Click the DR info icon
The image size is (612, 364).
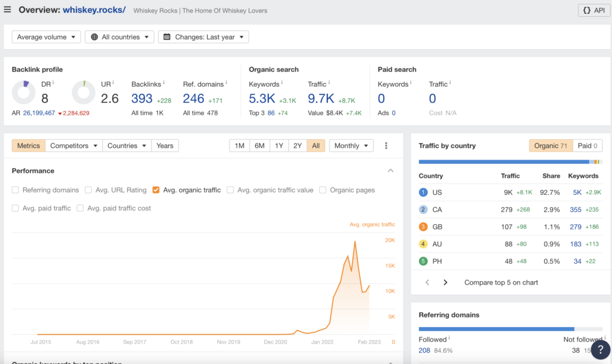pyautogui.click(x=53, y=82)
